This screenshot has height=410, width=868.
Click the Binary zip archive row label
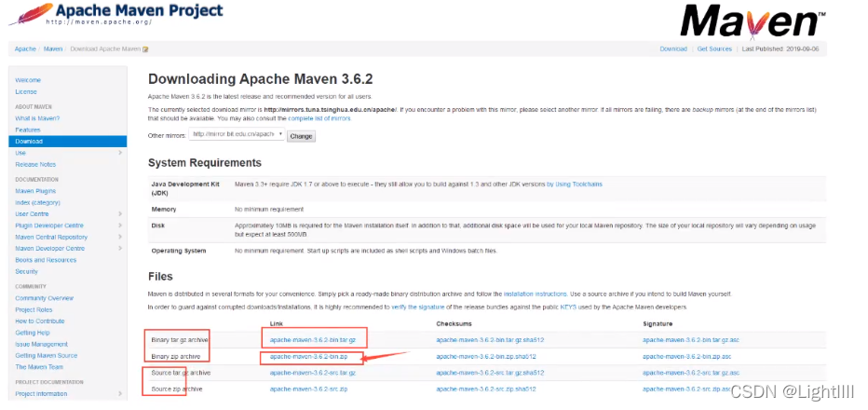pos(175,357)
